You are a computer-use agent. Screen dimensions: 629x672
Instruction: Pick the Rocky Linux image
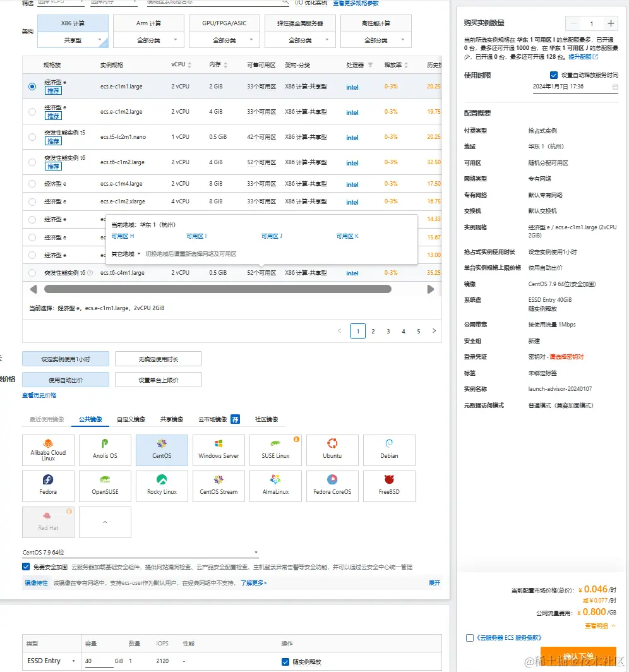tap(162, 486)
